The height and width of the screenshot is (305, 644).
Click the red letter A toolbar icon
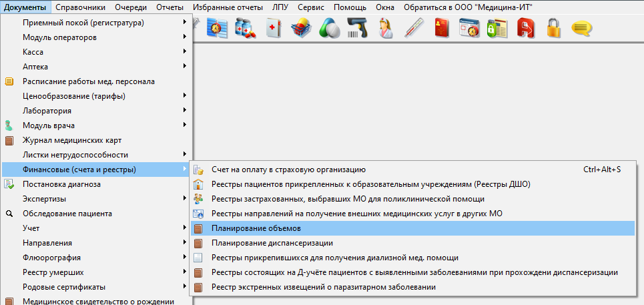pyautogui.click(x=525, y=29)
